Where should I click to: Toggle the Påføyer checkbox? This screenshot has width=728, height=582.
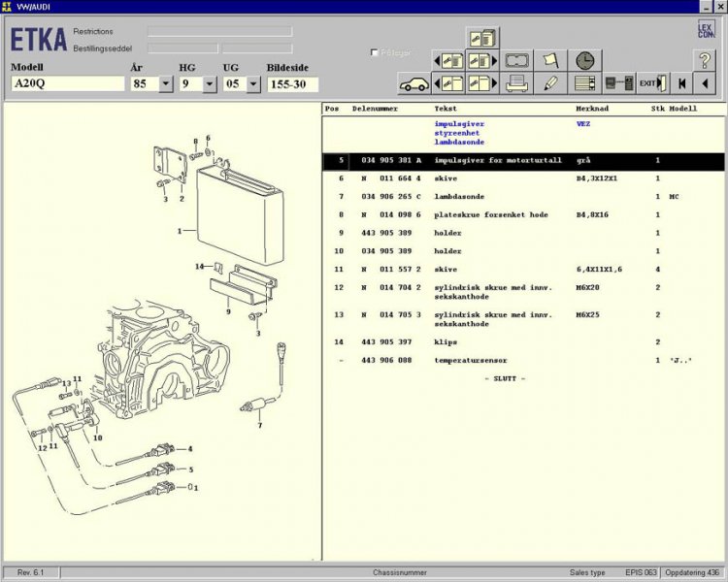tap(375, 53)
